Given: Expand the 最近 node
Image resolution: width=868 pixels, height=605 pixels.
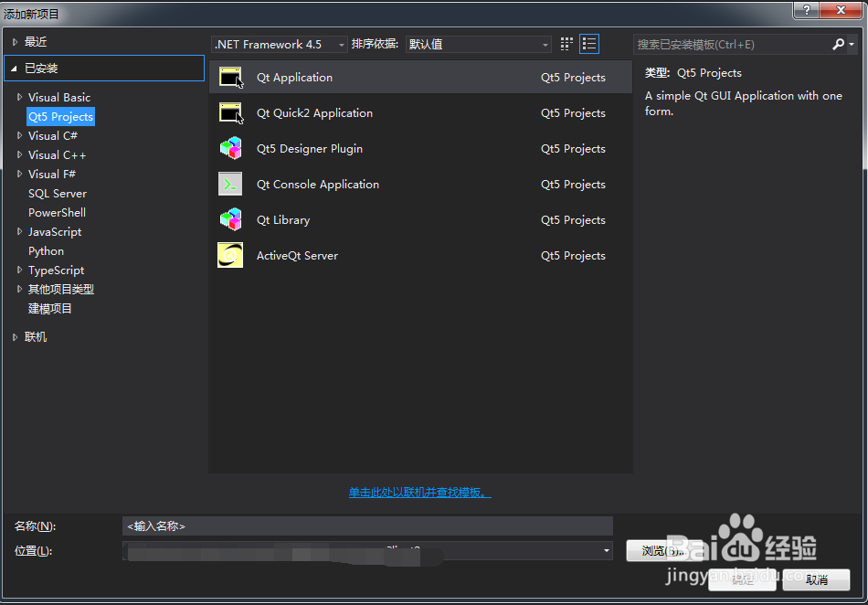Looking at the screenshot, I should tap(15, 42).
